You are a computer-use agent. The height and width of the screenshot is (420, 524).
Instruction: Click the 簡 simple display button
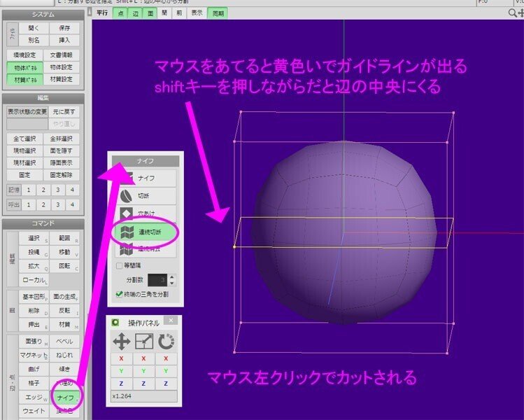[x=164, y=13]
